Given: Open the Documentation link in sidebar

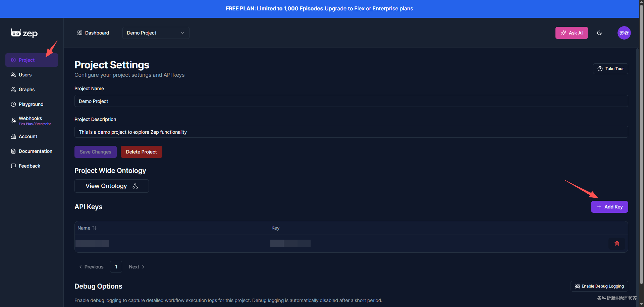Looking at the screenshot, I should tap(32, 151).
